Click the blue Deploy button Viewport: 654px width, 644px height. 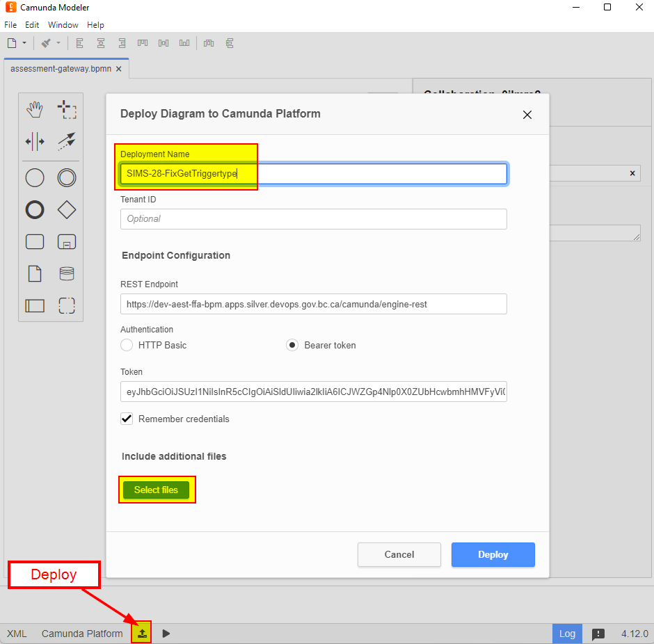(493, 554)
